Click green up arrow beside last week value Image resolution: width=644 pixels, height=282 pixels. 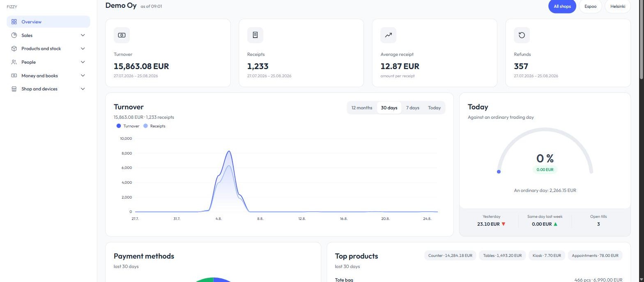click(556, 224)
